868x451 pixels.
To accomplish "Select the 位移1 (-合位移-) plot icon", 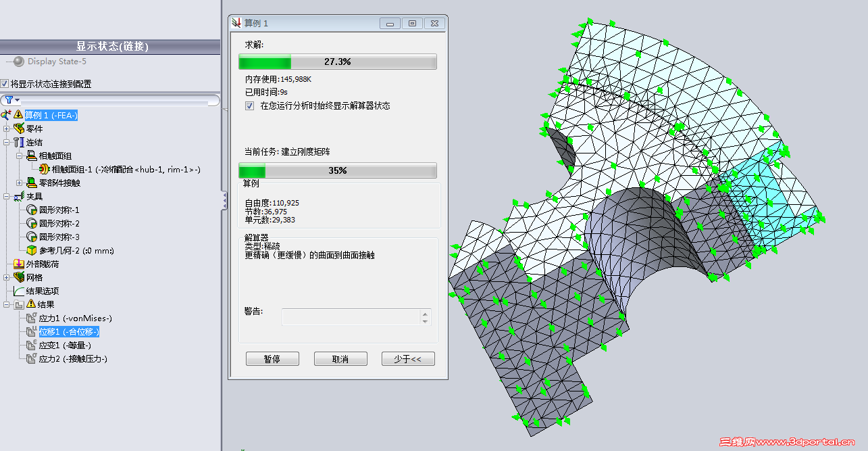I will coord(31,331).
